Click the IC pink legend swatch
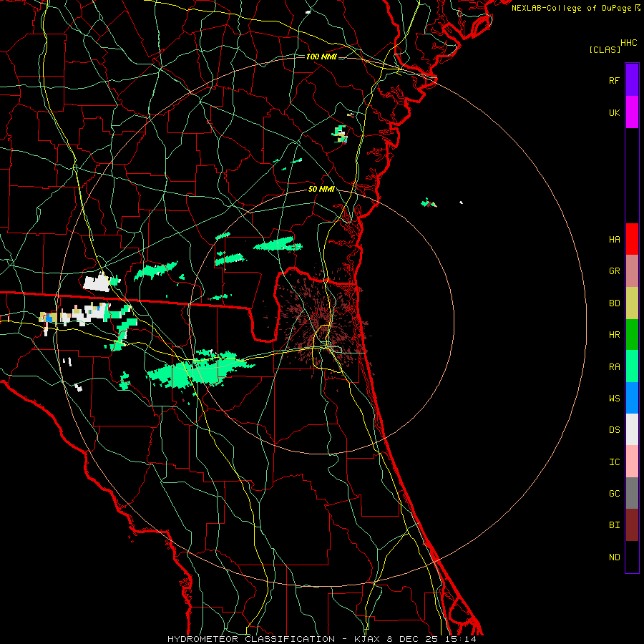This screenshot has width=644, height=644. 632,462
